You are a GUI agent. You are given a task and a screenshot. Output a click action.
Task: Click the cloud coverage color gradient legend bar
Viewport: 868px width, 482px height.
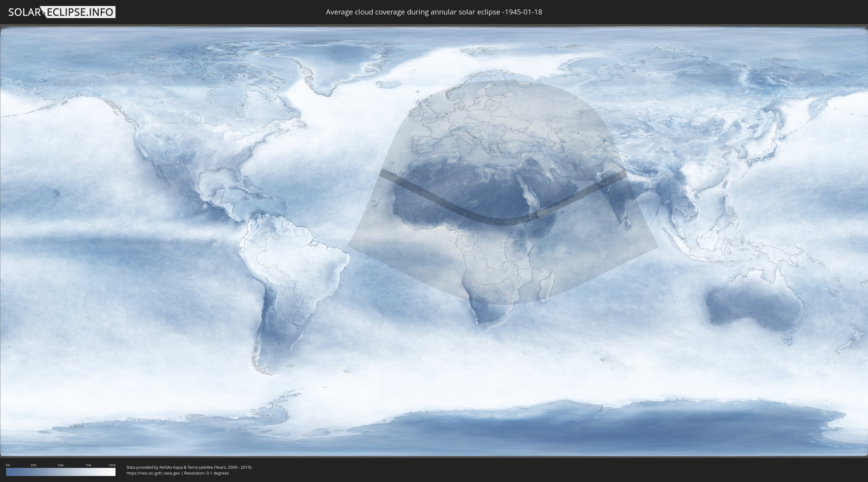(x=61, y=472)
